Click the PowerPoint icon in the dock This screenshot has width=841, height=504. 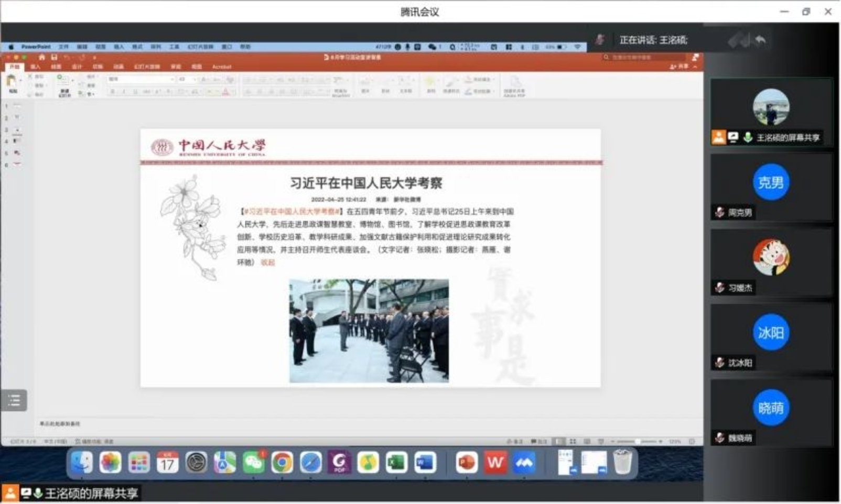pyautogui.click(x=466, y=463)
